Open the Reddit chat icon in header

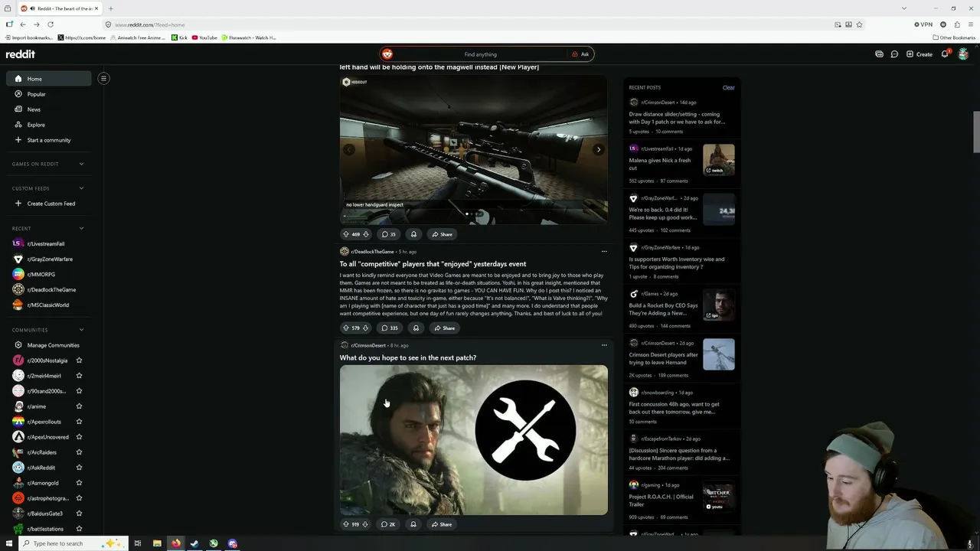pos(894,54)
